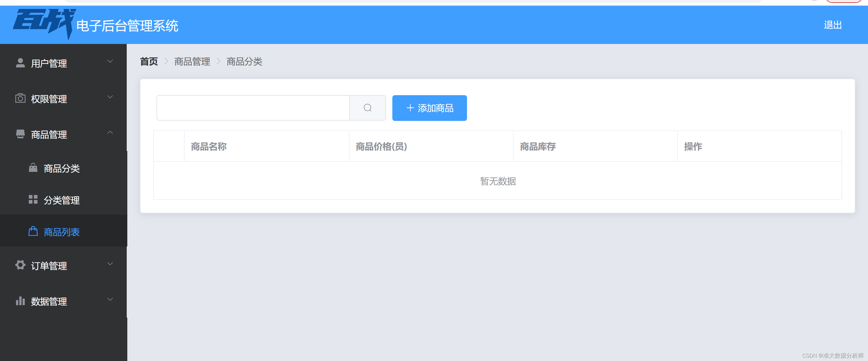Click the bar chart icon beside 数据管理

(x=20, y=301)
